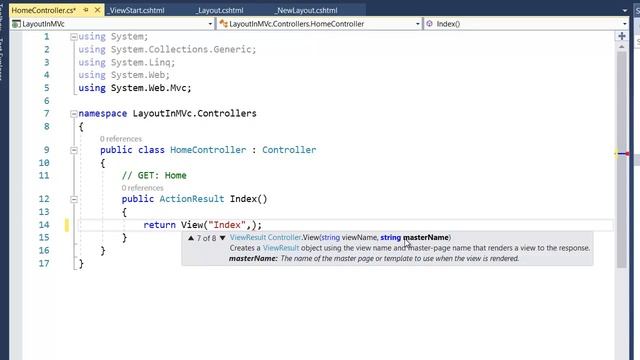Click the Controller base class name
This screenshot has height=360, width=640.
pyautogui.click(x=289, y=150)
